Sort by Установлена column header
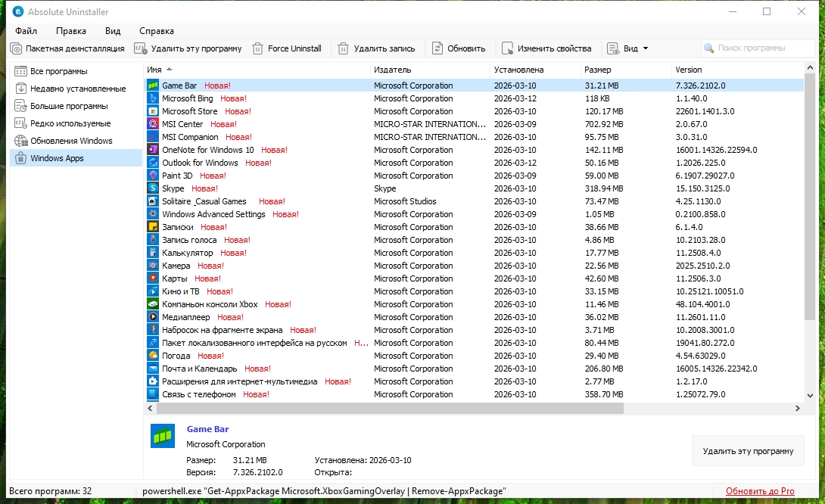The width and height of the screenshot is (825, 504). point(535,70)
